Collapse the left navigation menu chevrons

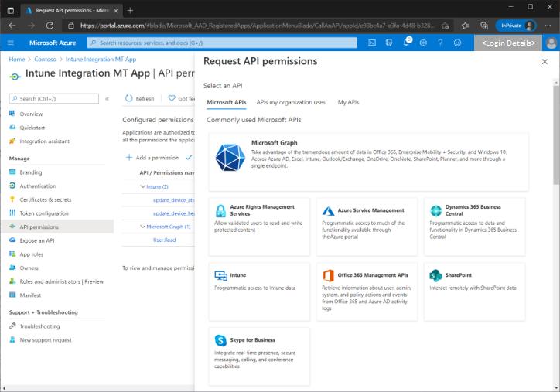click(107, 99)
